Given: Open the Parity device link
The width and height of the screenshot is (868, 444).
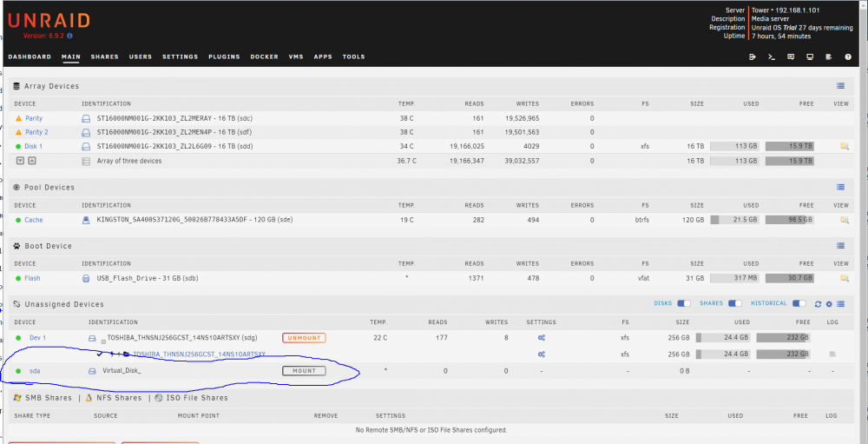Looking at the screenshot, I should click(x=33, y=119).
